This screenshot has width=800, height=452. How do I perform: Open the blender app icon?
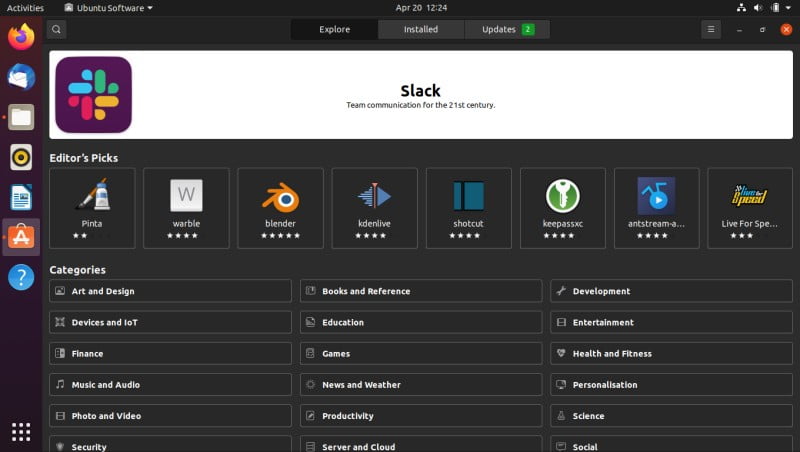click(x=280, y=196)
